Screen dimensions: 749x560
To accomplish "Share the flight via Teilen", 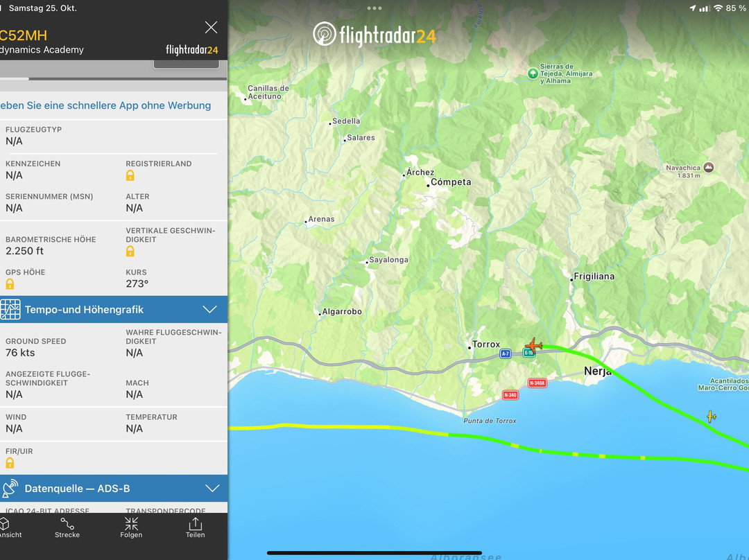I will tap(195, 527).
